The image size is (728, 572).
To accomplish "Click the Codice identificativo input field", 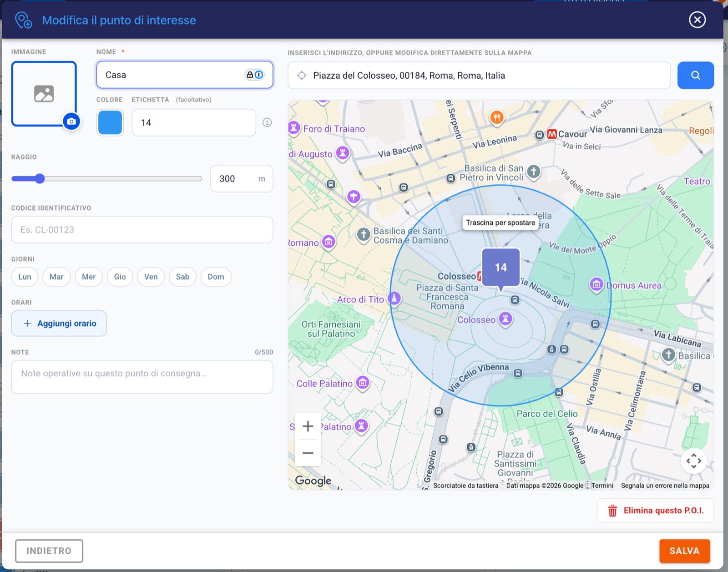I will 142,230.
